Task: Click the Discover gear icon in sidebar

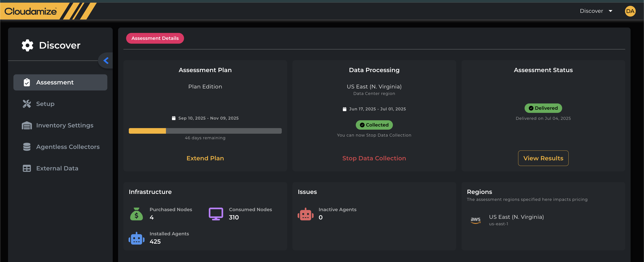Action: (x=27, y=45)
